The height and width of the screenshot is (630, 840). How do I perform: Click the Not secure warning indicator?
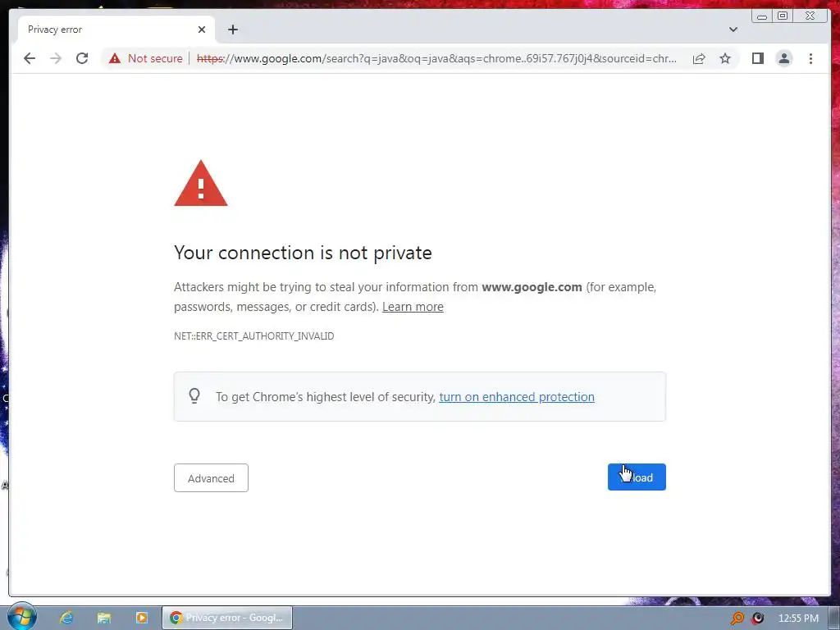coord(146,58)
